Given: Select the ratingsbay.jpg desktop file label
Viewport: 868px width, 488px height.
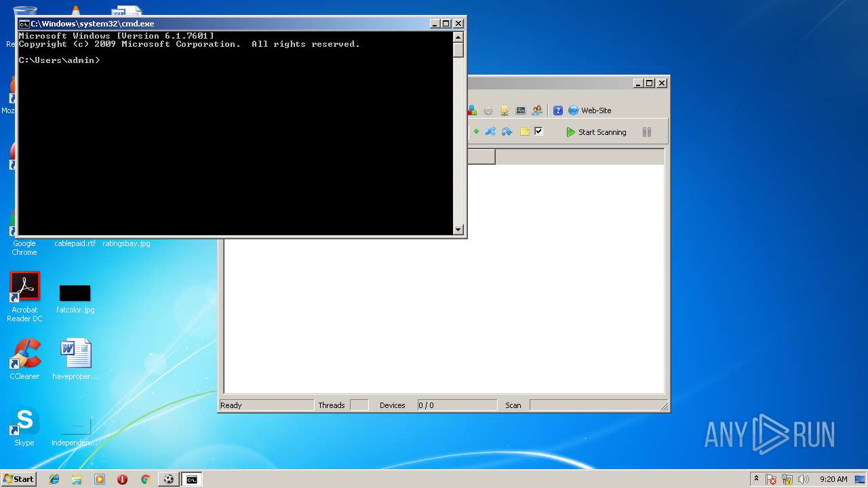Looking at the screenshot, I should 126,243.
